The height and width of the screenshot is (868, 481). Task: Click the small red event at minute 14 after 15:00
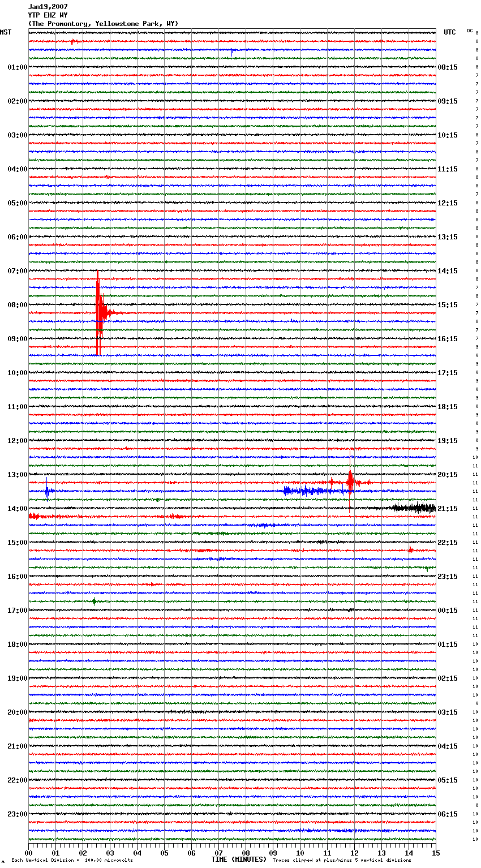[x=410, y=549]
